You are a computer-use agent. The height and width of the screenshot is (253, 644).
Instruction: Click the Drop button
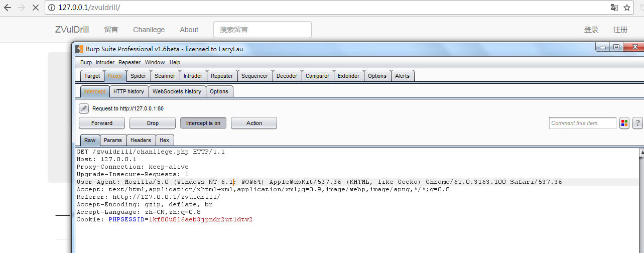pyautogui.click(x=153, y=123)
